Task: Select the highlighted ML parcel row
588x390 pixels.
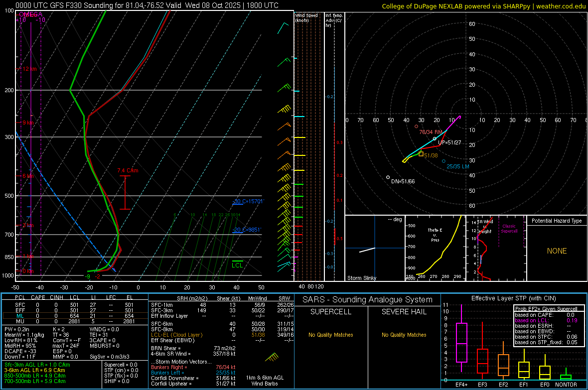Action: tap(74, 316)
